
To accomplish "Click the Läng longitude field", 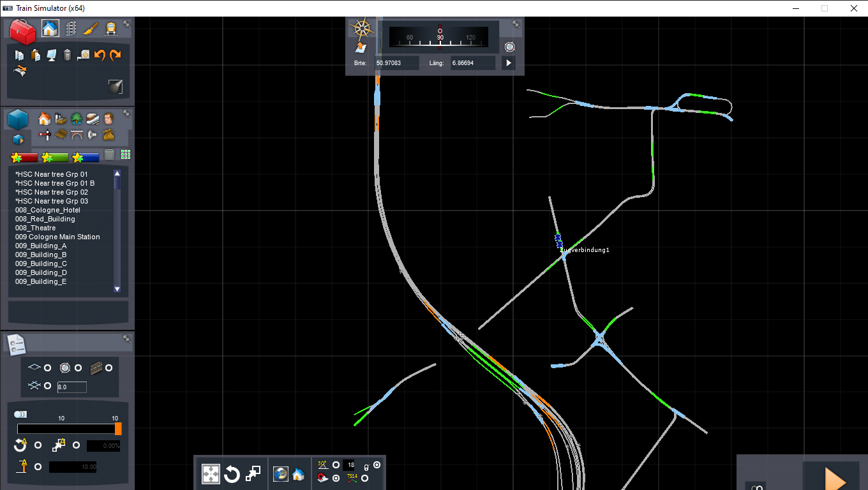I will pos(473,63).
